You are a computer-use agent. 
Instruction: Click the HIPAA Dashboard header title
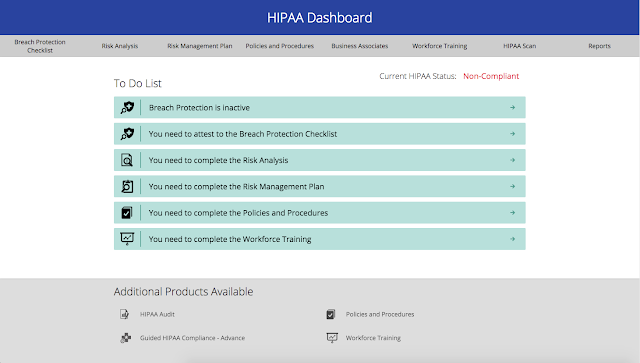click(320, 18)
